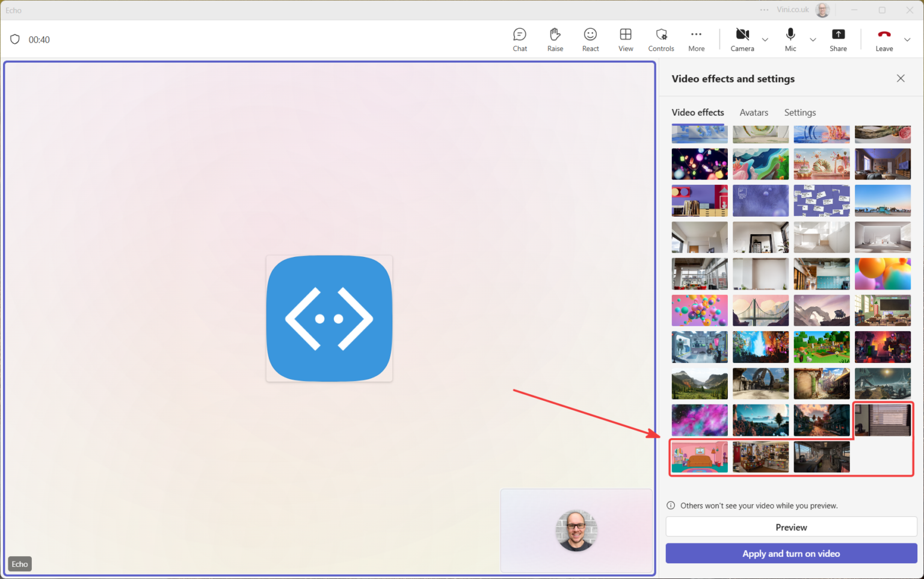924x579 pixels.
Task: Open the View layout options
Action: [626, 40]
